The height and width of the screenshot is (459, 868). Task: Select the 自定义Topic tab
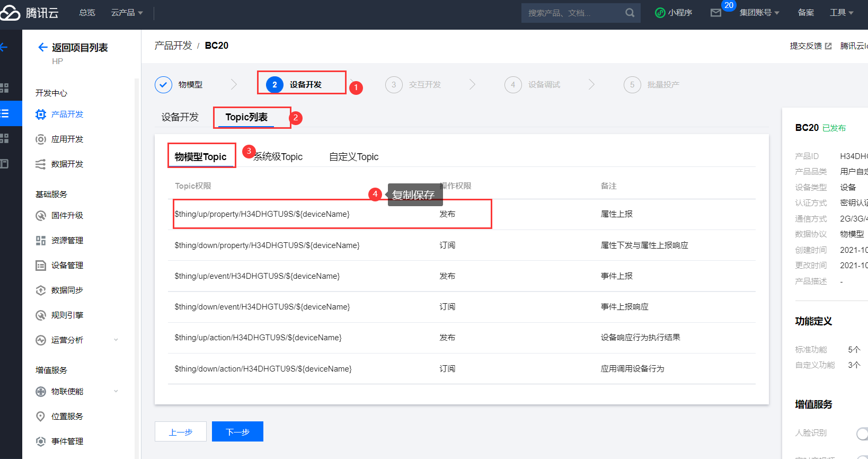tap(353, 157)
